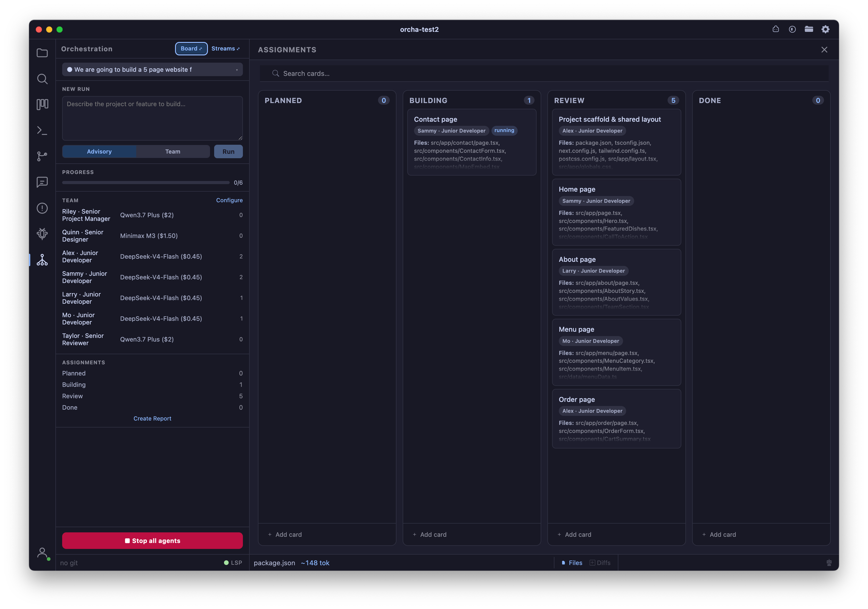Click the robot icon in the status bar
This screenshot has height=609, width=868.
tap(829, 562)
